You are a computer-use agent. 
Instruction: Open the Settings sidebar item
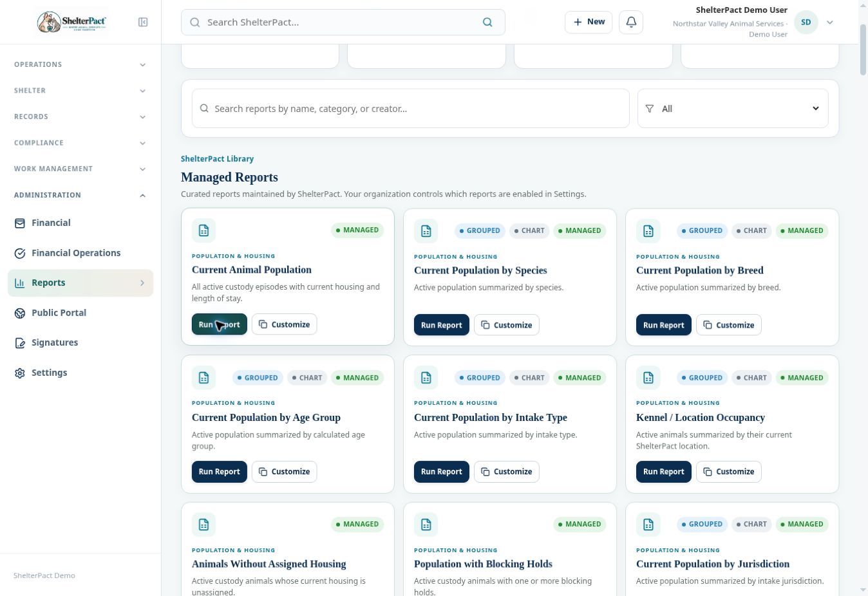(x=80, y=373)
